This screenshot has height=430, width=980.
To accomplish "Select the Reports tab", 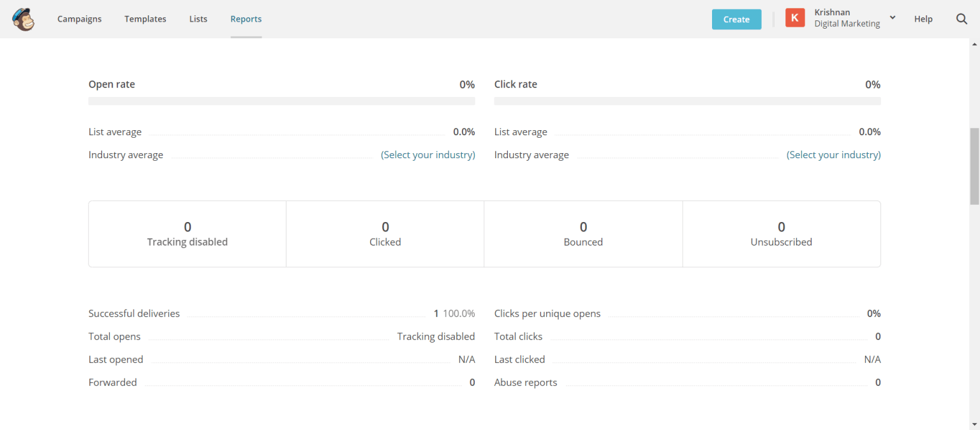I will tap(246, 19).
